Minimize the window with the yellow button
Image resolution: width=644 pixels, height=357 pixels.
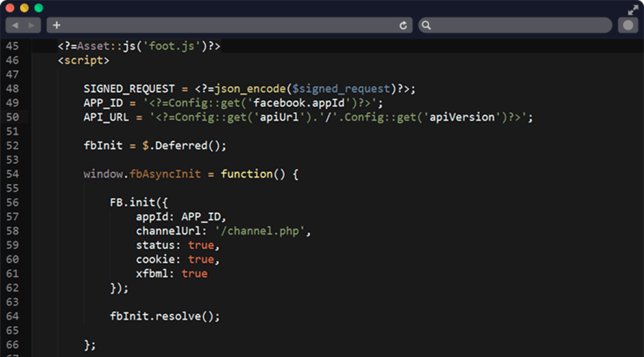click(x=24, y=8)
